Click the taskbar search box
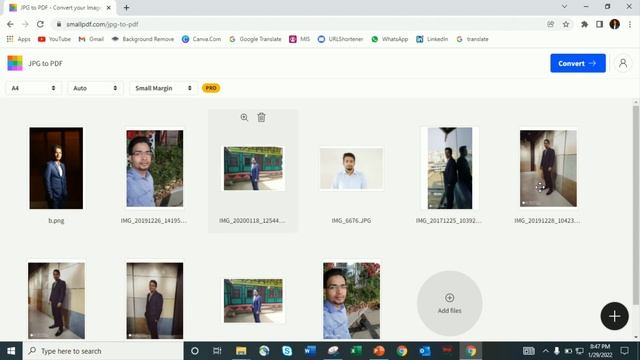The image size is (640, 360). pyautogui.click(x=103, y=351)
